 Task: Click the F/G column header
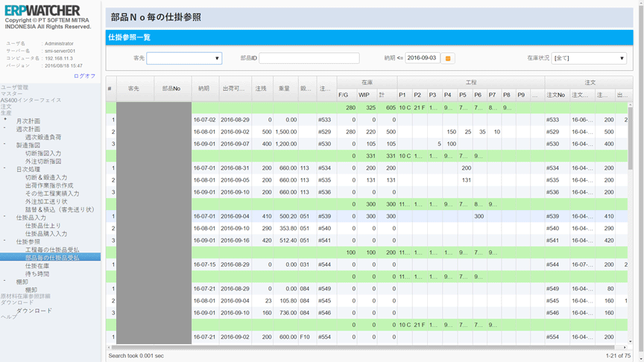347,95
